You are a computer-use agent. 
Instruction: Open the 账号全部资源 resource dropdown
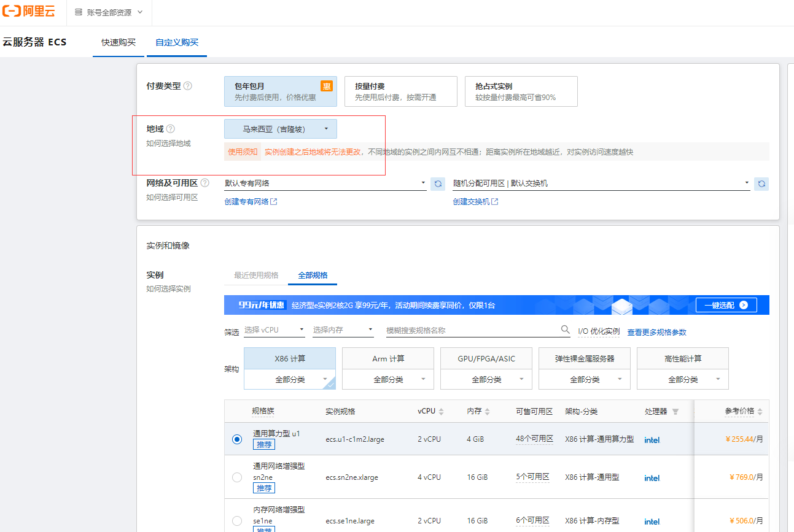coord(109,12)
